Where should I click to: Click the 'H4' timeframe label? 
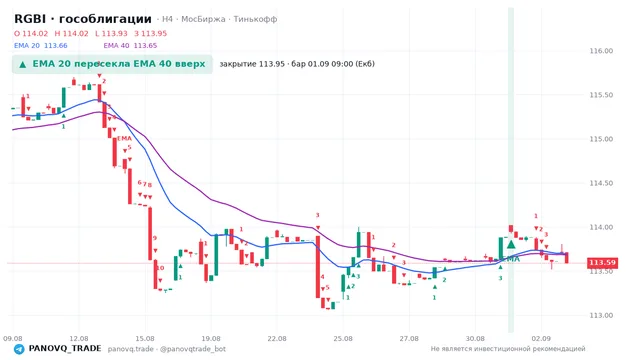click(167, 19)
